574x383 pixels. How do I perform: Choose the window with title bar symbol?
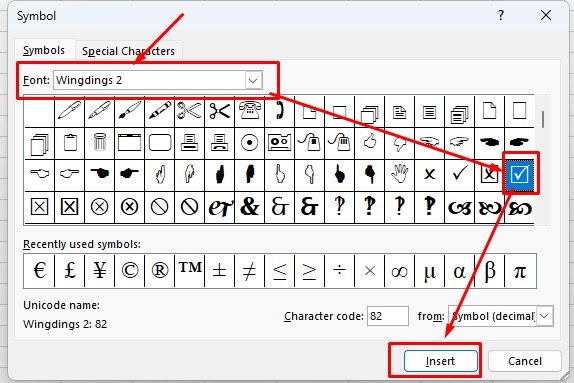[x=129, y=142]
